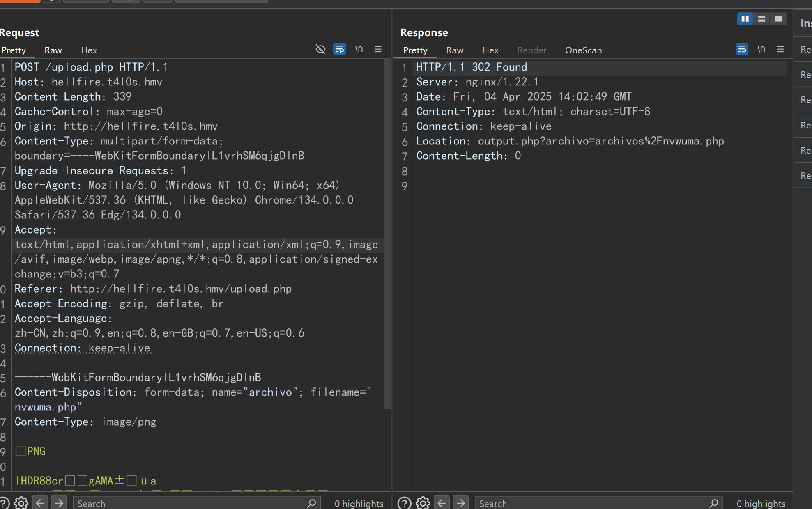Go to next match in Response search
The width and height of the screenshot is (812, 509).
click(461, 503)
